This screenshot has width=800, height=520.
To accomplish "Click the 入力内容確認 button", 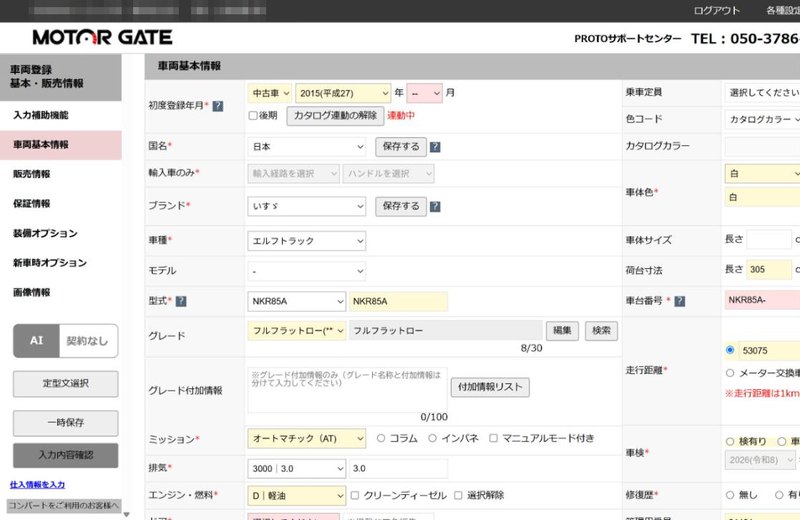I will click(66, 455).
